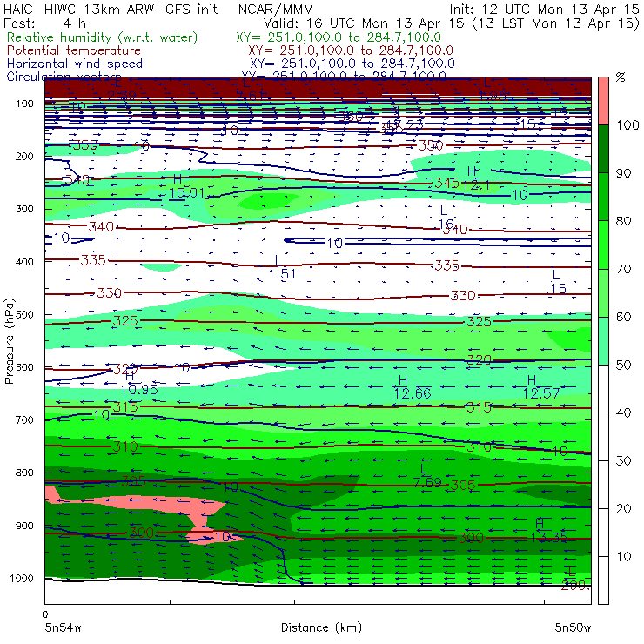Click the colorbar '20' percent label
This screenshot has height=644, width=644.
point(623,509)
